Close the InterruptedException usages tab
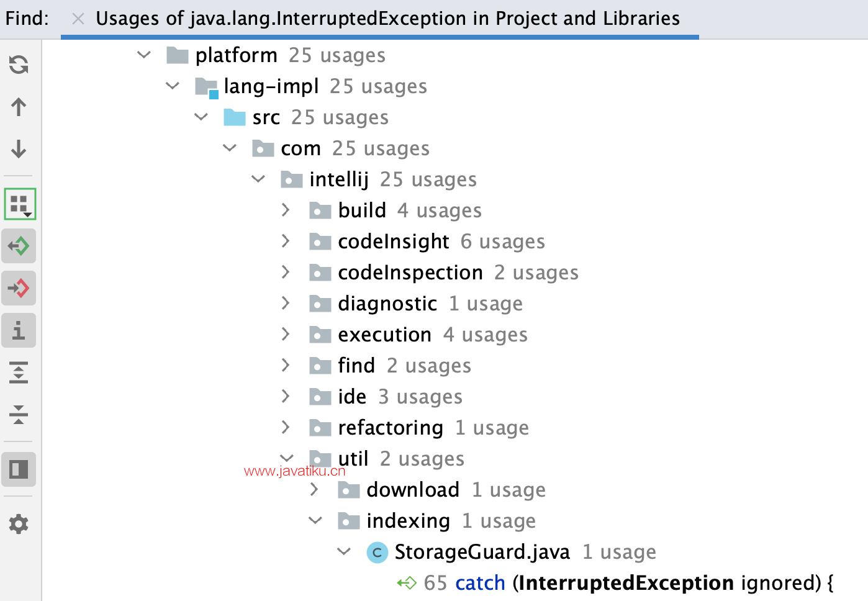Screen dimensions: 868x601 click(x=78, y=19)
